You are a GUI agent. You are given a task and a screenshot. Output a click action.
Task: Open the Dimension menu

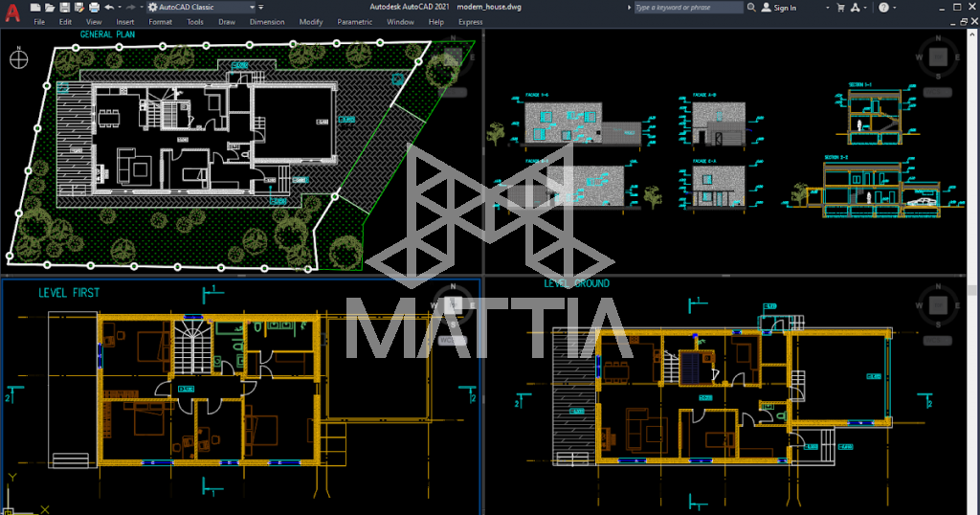[x=267, y=21]
